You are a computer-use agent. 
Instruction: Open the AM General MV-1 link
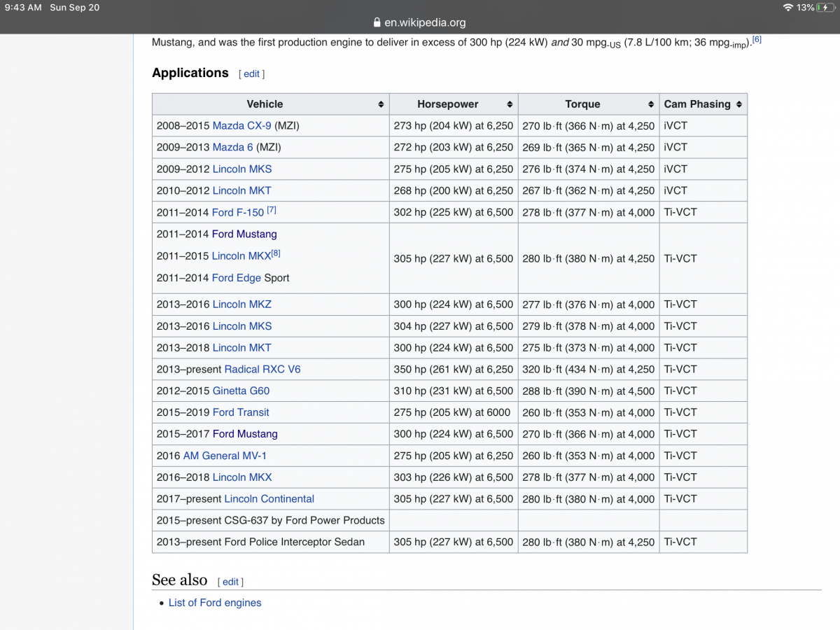[x=225, y=456]
